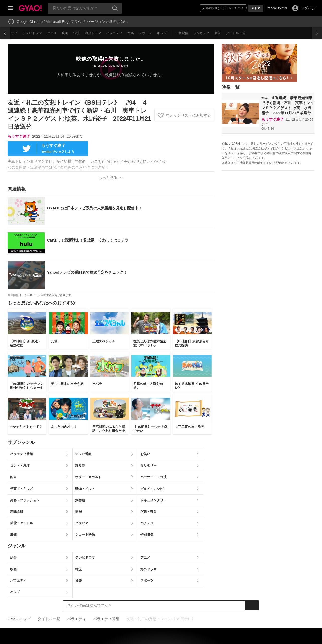
Task: Click ウォッチリストに追加する button
Action: 184,115
